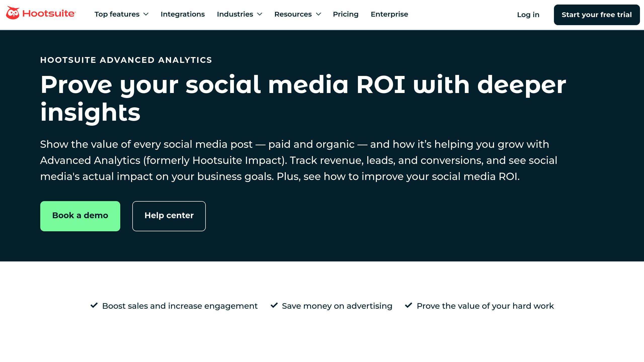Expand Top features navigation dropdown
Image resolution: width=644 pixels, height=362 pixels.
click(122, 14)
